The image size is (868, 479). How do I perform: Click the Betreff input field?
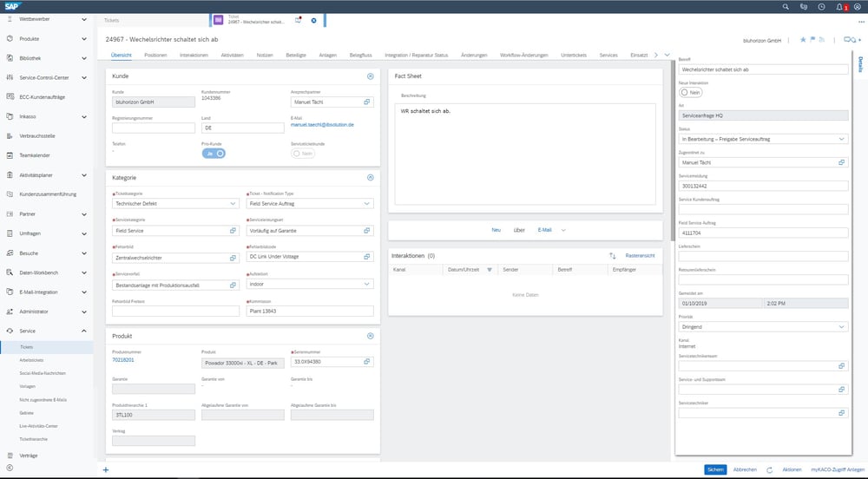[x=763, y=69]
